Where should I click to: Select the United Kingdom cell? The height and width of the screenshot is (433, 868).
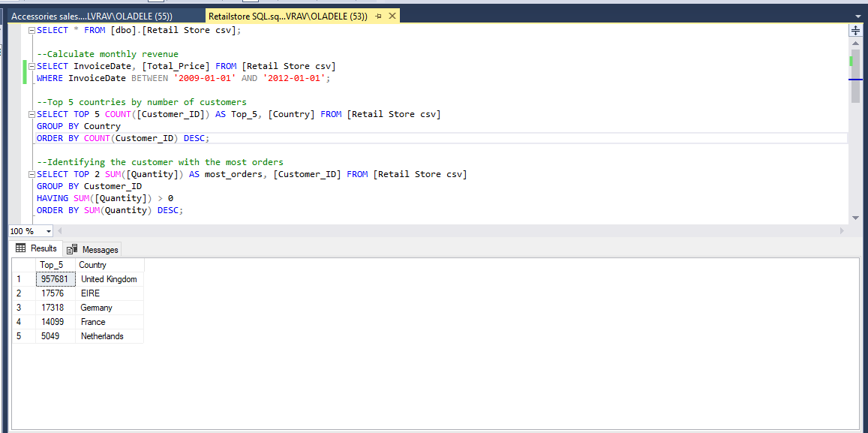pyautogui.click(x=110, y=279)
